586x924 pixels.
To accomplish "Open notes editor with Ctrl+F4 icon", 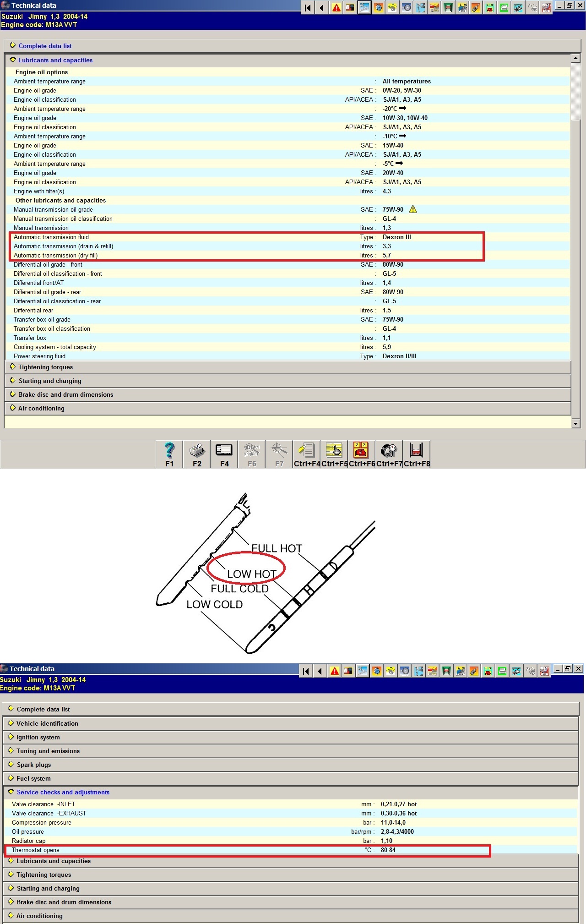I will click(307, 454).
